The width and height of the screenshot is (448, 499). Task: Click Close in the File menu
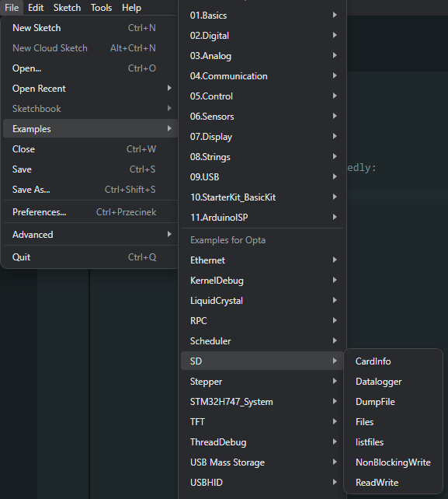point(90,149)
